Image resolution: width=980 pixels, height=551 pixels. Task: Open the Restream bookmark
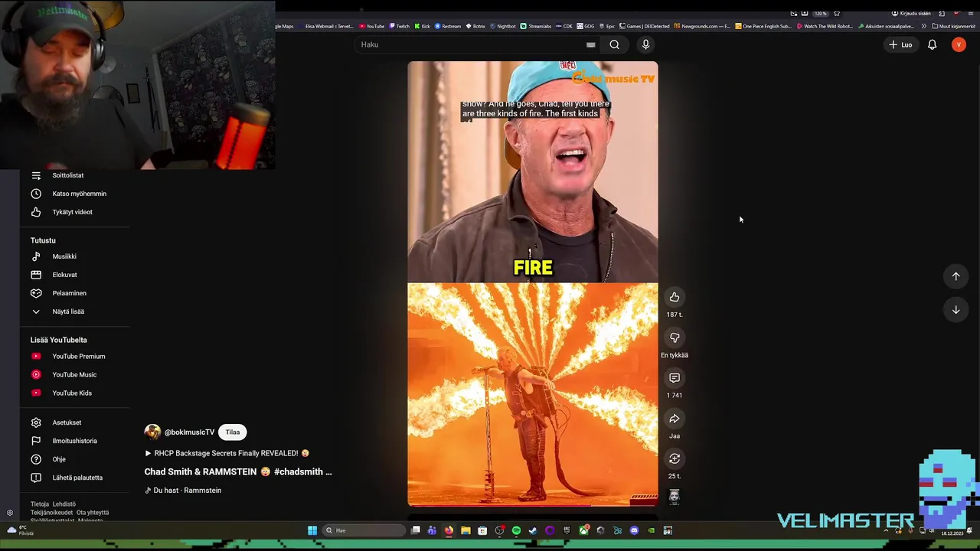pos(448,26)
